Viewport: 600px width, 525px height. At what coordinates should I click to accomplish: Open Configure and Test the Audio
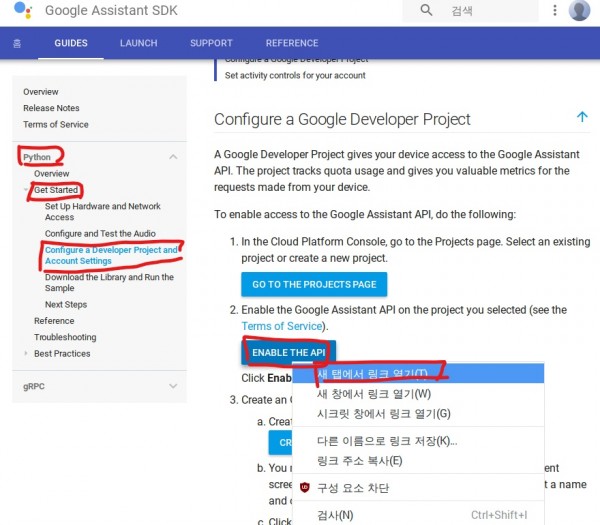pos(100,233)
